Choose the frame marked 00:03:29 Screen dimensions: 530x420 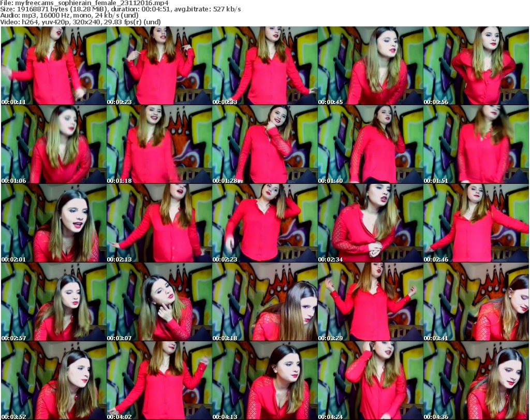click(x=370, y=301)
